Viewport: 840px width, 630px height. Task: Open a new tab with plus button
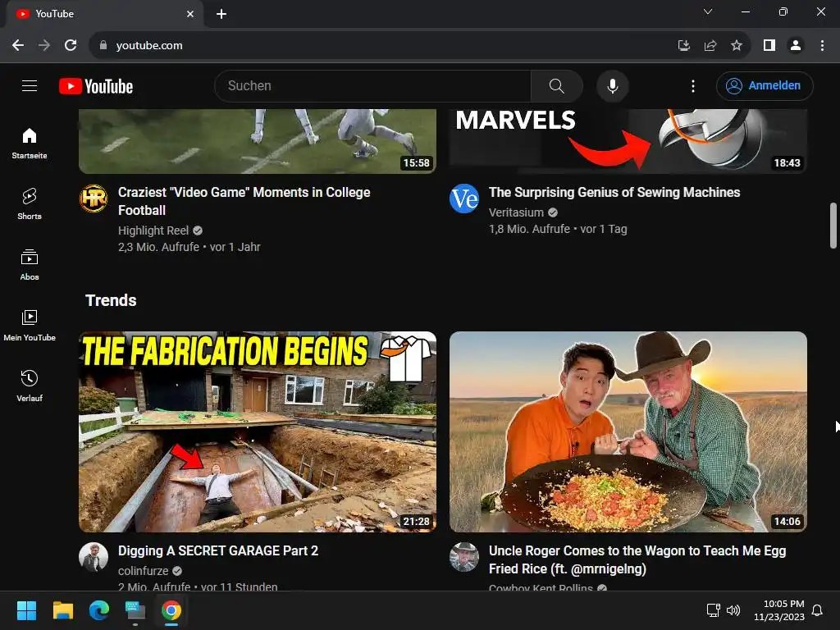click(221, 14)
